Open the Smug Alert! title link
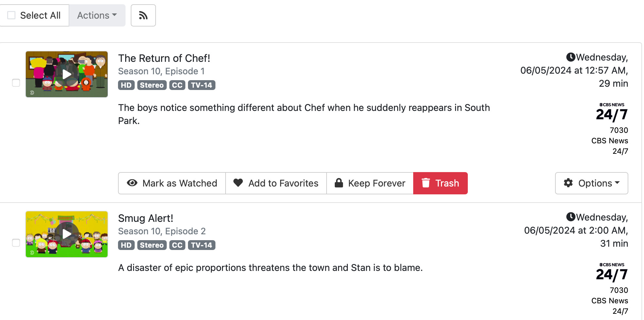Screen dimensions: 644x320 coord(145,218)
